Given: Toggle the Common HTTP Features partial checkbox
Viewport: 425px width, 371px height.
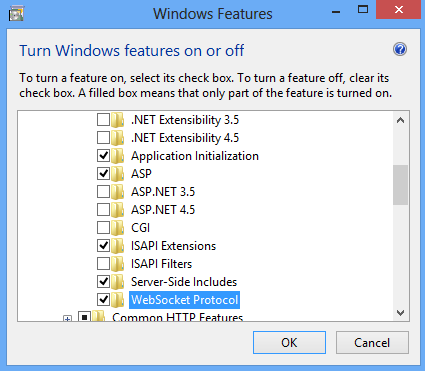Looking at the screenshot, I should point(85,316).
